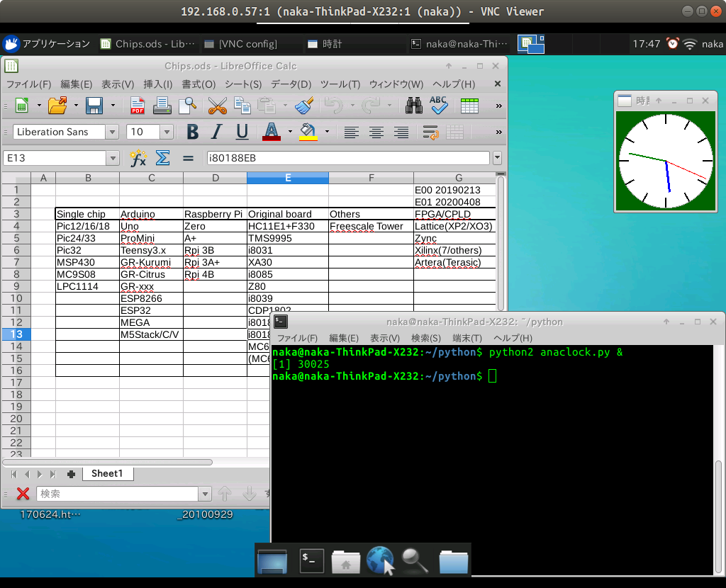Open New document dropdown arrow
Image resolution: width=726 pixels, height=588 pixels.
coord(40,106)
